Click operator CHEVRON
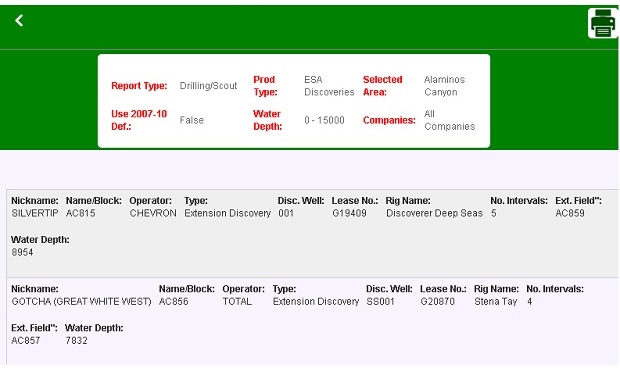The image size is (620, 369). [x=153, y=213]
